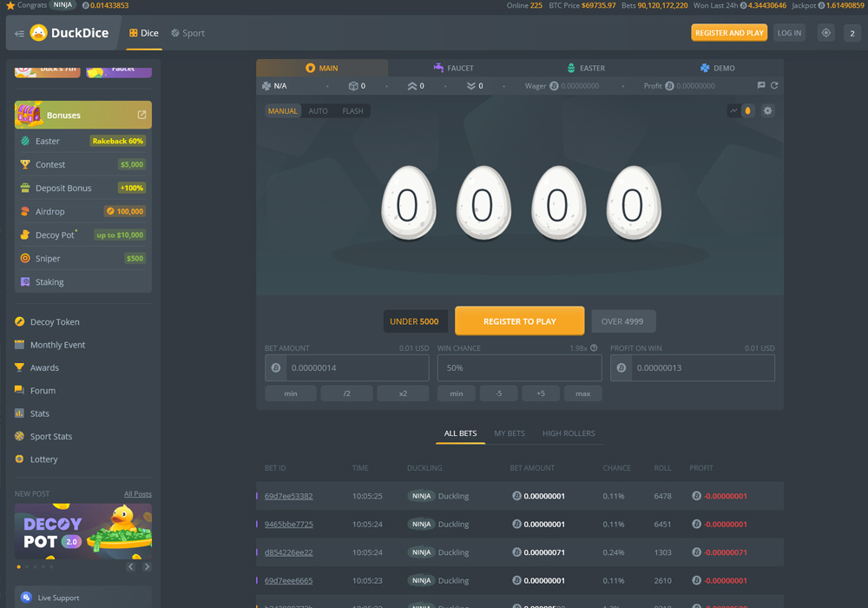This screenshot has width=868, height=608.
Task: Open dice settings gear icon
Action: click(x=768, y=111)
